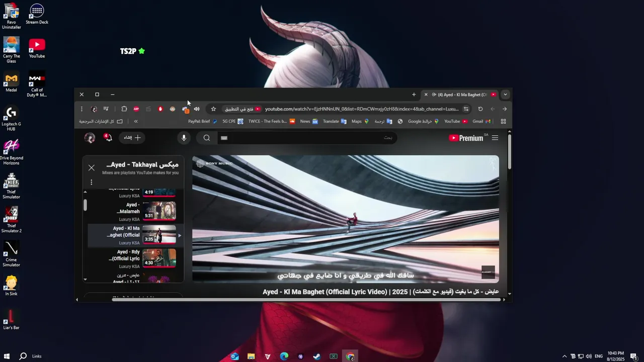Open the YouTube account avatar
Screen dimensions: 644x362
coord(90,138)
